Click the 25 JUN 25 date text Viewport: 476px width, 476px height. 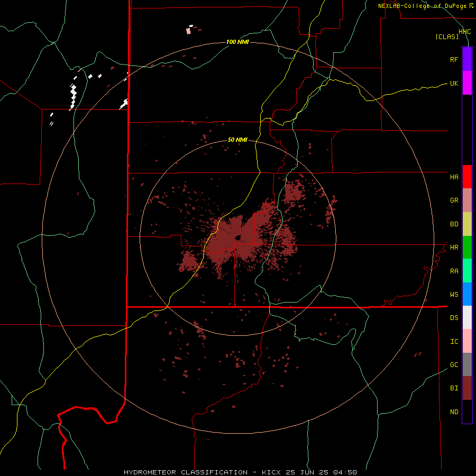307,472
